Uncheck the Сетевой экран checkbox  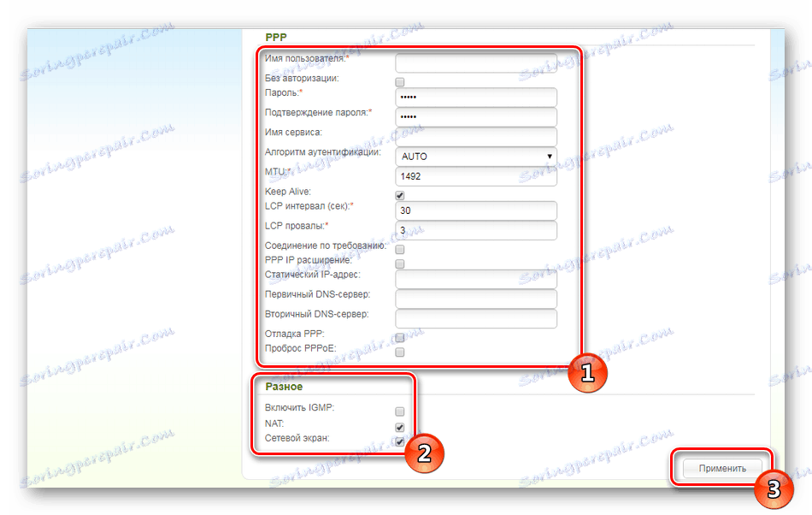(x=400, y=442)
